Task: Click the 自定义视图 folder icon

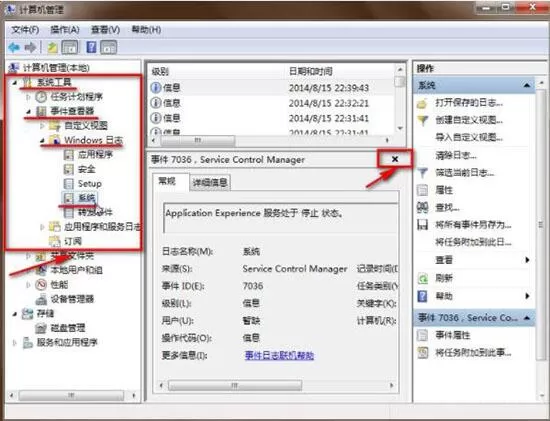Action: point(54,125)
